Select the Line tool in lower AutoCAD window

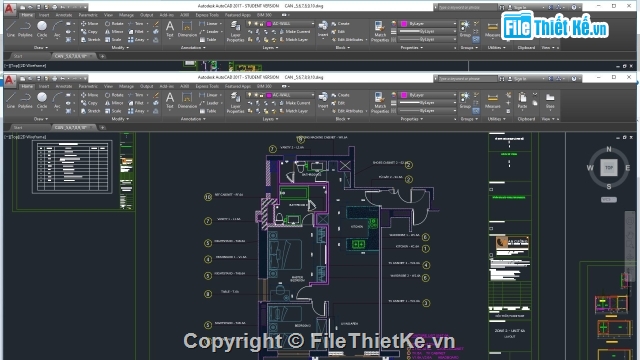[11, 100]
